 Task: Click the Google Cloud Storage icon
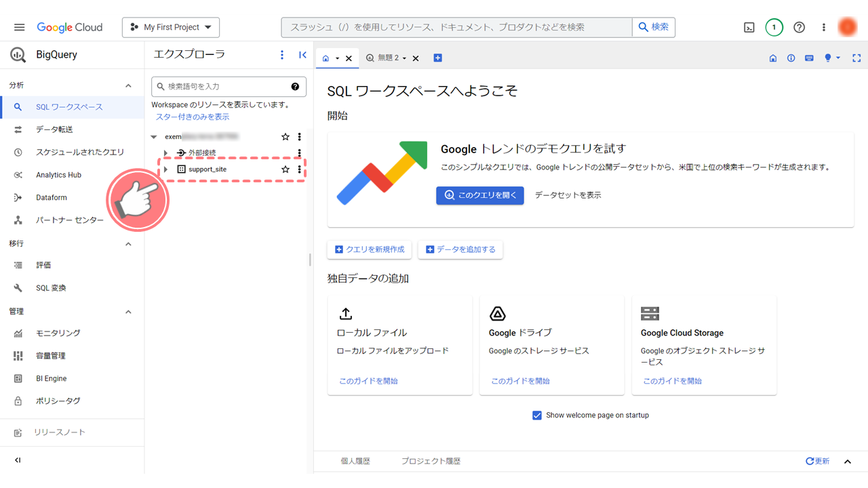point(650,314)
